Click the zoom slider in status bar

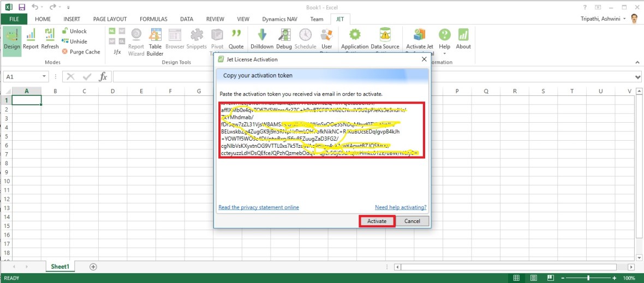click(x=588, y=278)
